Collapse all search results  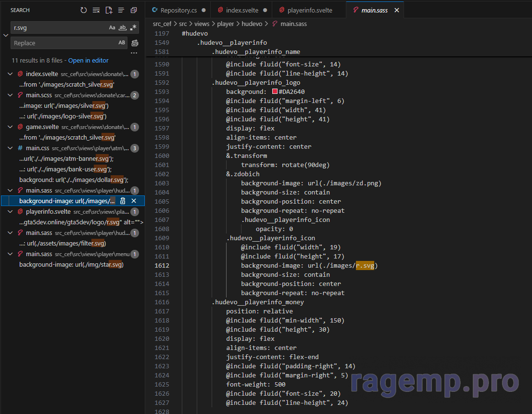(134, 10)
